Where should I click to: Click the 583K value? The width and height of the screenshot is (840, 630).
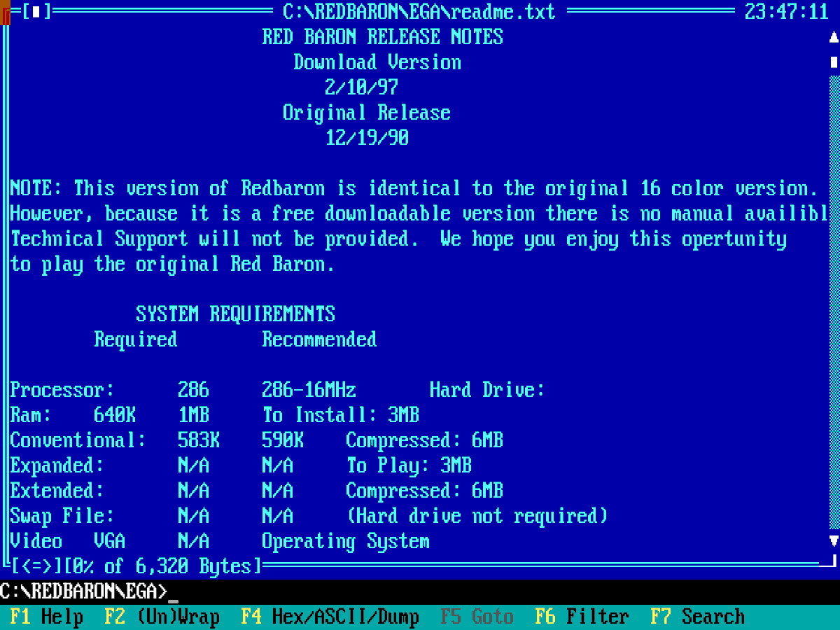(x=199, y=440)
